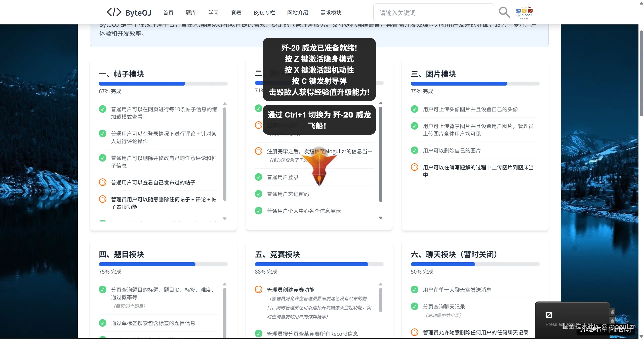Click the upper bomb icon beside the game panel
Screen dimensions: 644x339
[x=612, y=312]
